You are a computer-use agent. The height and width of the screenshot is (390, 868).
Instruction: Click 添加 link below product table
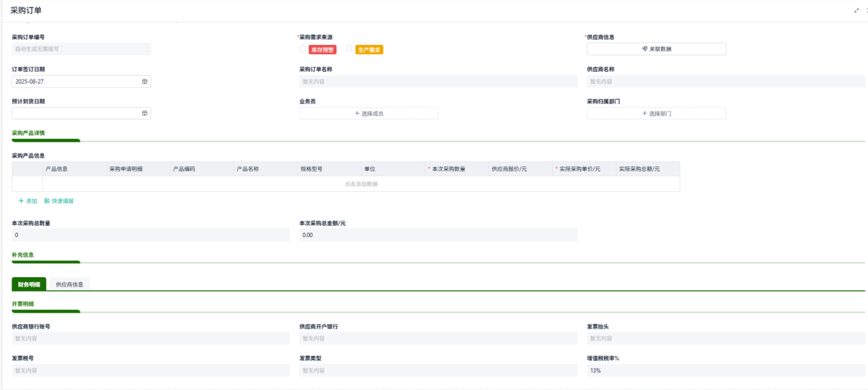pos(27,201)
